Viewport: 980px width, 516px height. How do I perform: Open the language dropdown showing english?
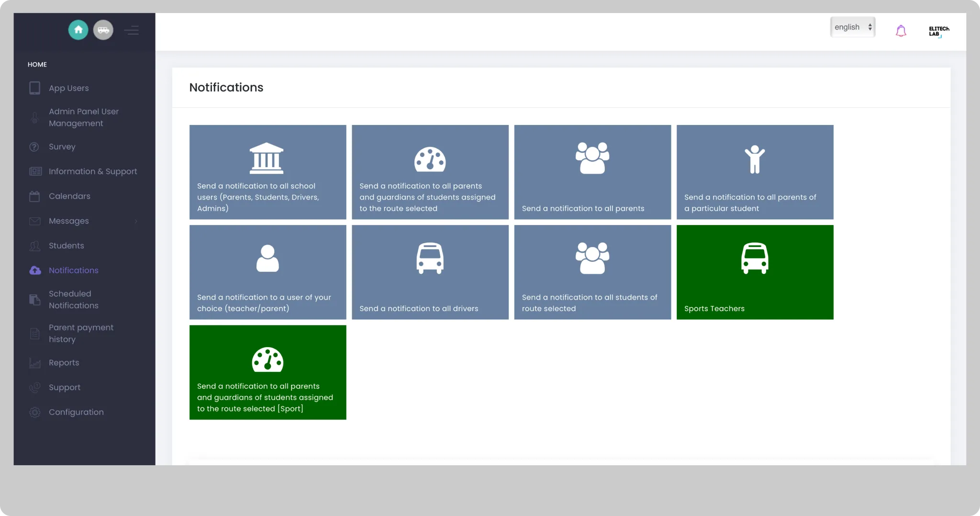(x=852, y=27)
